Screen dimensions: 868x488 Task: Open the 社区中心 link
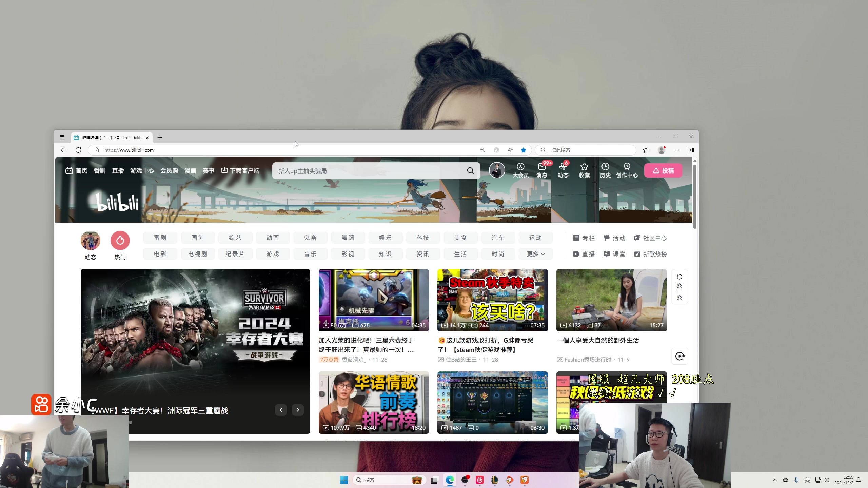[x=650, y=238]
